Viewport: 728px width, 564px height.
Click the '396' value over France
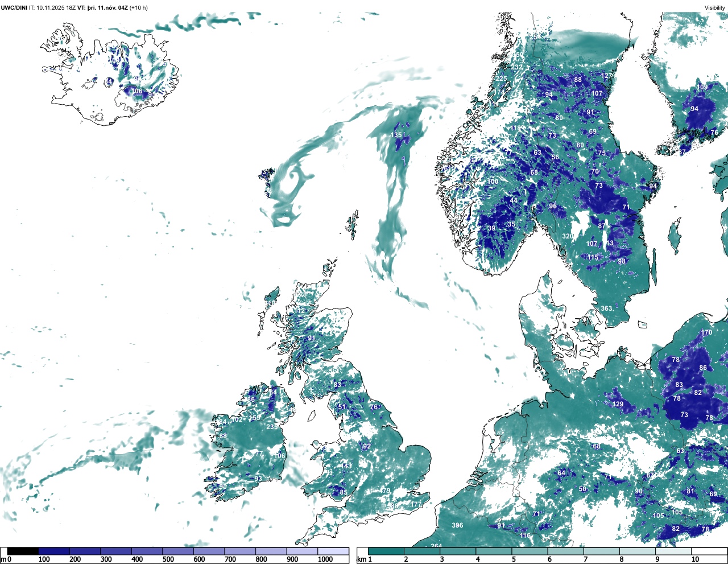pos(457,525)
